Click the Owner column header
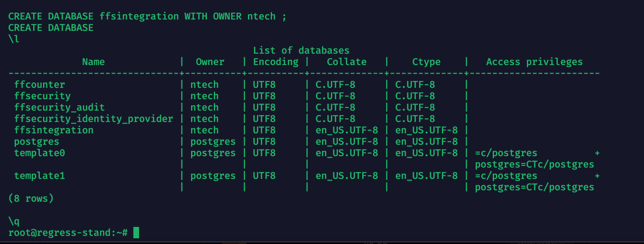Screen dimensions: 644x244 [210, 62]
